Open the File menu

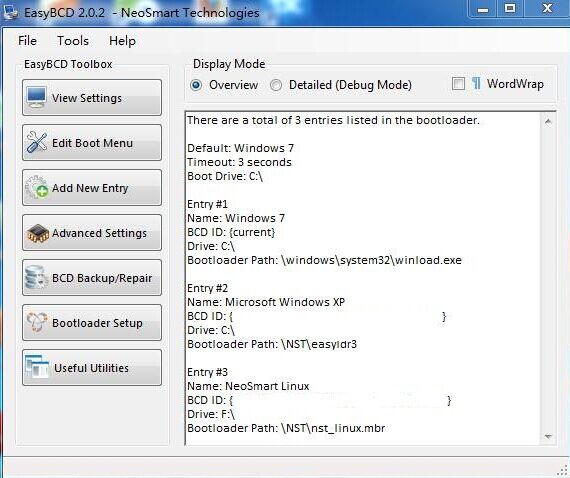point(27,40)
